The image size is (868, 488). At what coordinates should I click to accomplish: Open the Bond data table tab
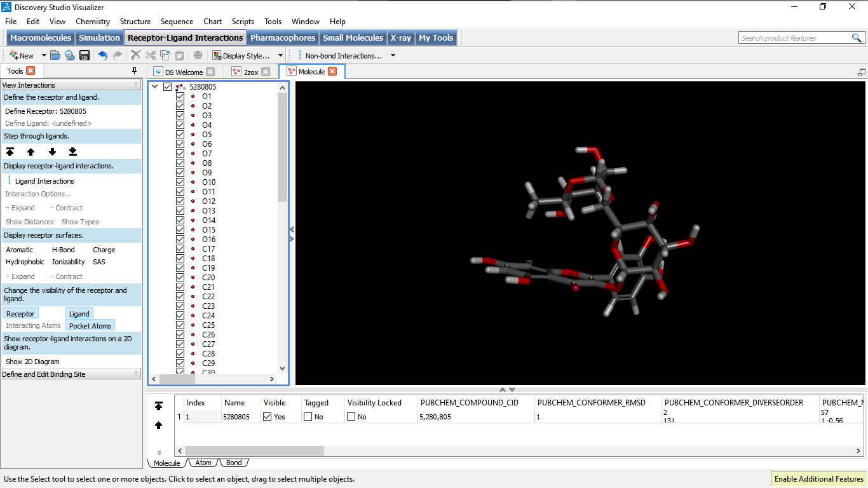click(x=234, y=463)
